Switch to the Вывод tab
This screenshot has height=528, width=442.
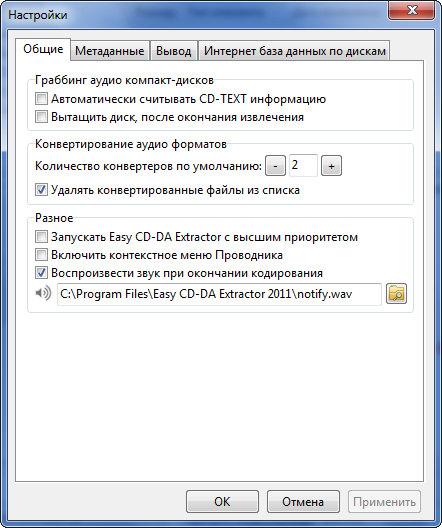(174, 51)
